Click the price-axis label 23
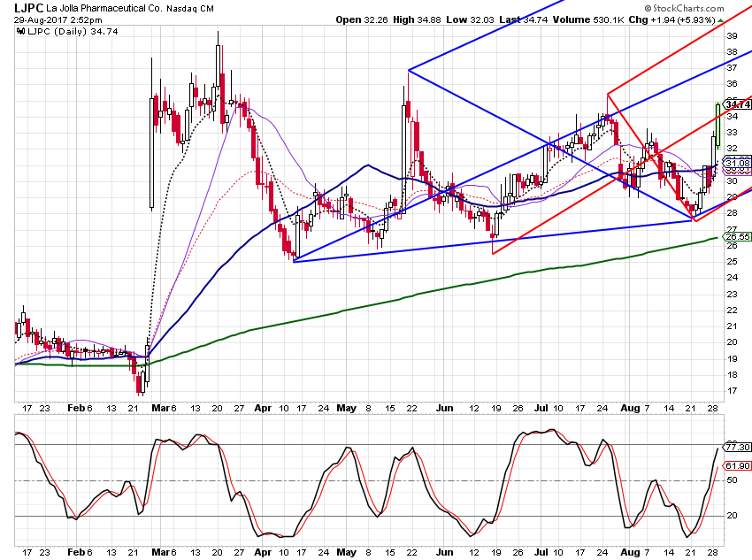The height and width of the screenshot is (560, 752). coord(732,295)
